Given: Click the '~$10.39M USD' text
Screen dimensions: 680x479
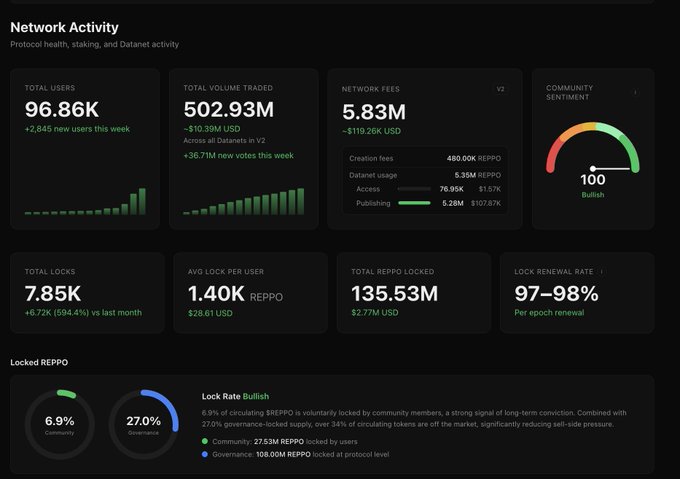Looking at the screenshot, I should [x=212, y=129].
